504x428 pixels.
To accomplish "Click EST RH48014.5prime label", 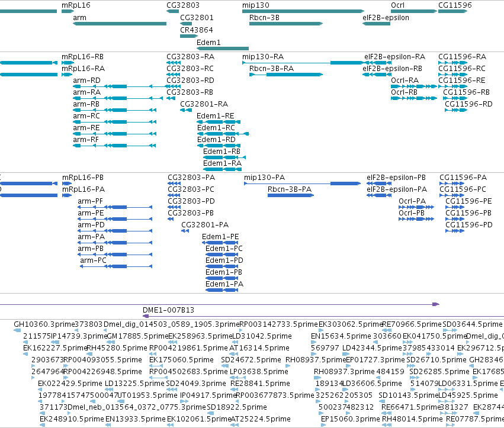I will [412, 419].
